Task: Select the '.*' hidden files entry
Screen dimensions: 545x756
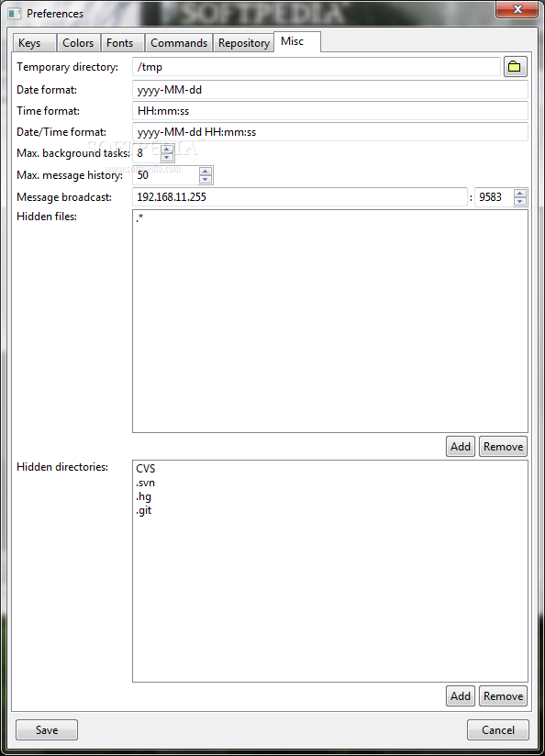Action: tap(139, 218)
